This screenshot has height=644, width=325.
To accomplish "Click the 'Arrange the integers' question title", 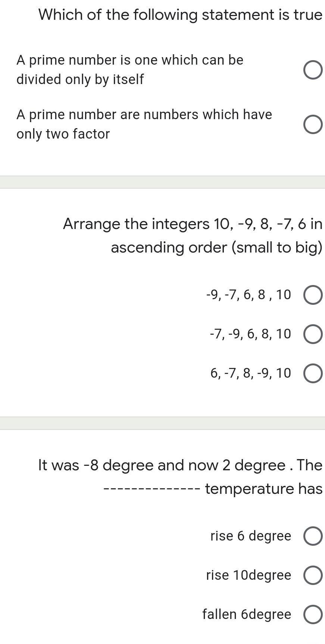I will click(x=193, y=224).
